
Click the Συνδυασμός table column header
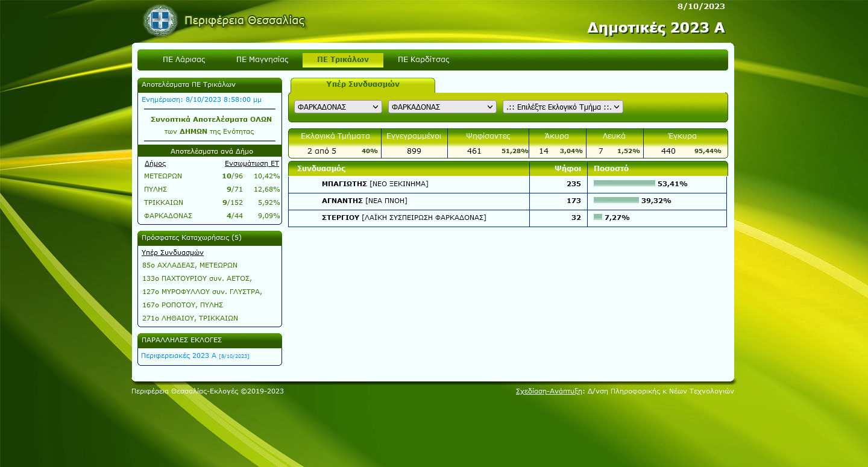pos(321,169)
